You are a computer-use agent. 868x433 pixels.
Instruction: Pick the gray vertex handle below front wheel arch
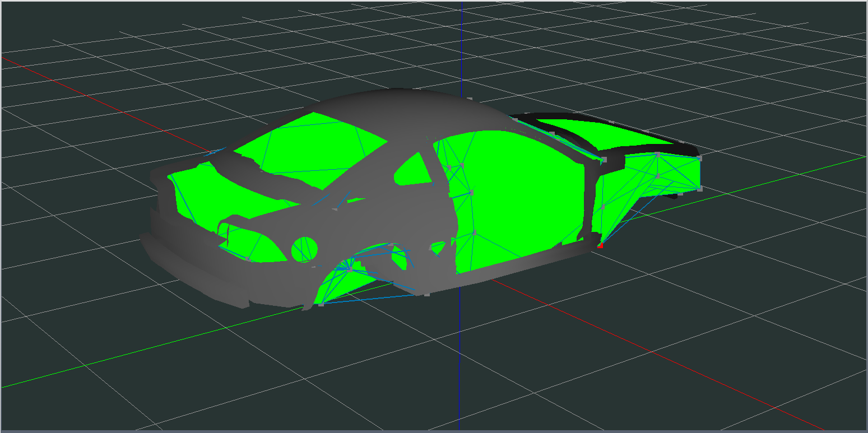click(x=321, y=304)
